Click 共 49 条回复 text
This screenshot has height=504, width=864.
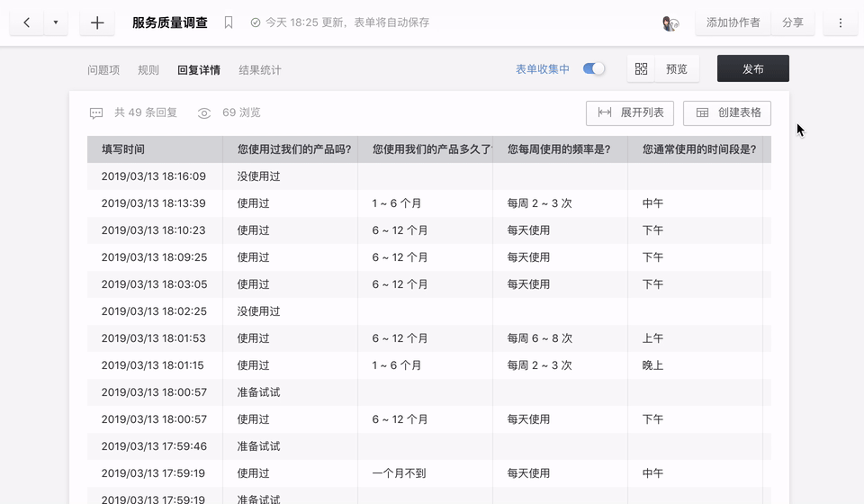[x=146, y=112]
